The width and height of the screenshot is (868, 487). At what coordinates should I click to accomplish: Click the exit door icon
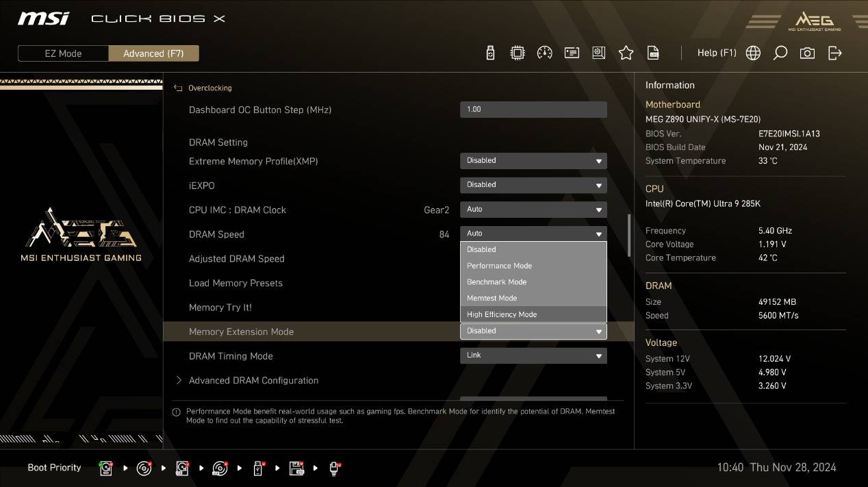[x=834, y=53]
